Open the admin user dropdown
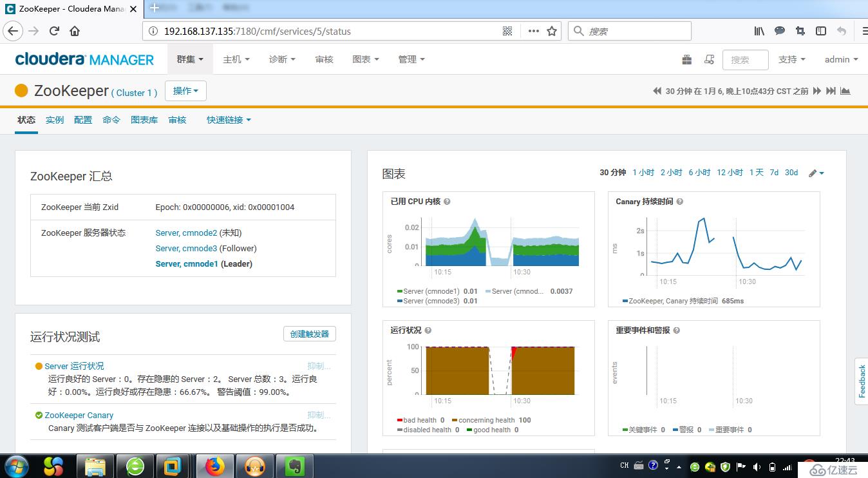 point(842,59)
